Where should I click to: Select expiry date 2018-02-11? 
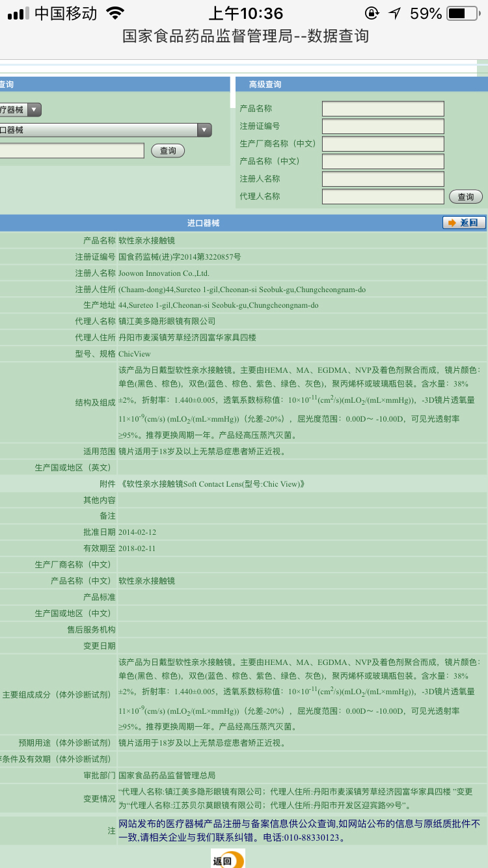point(137,549)
